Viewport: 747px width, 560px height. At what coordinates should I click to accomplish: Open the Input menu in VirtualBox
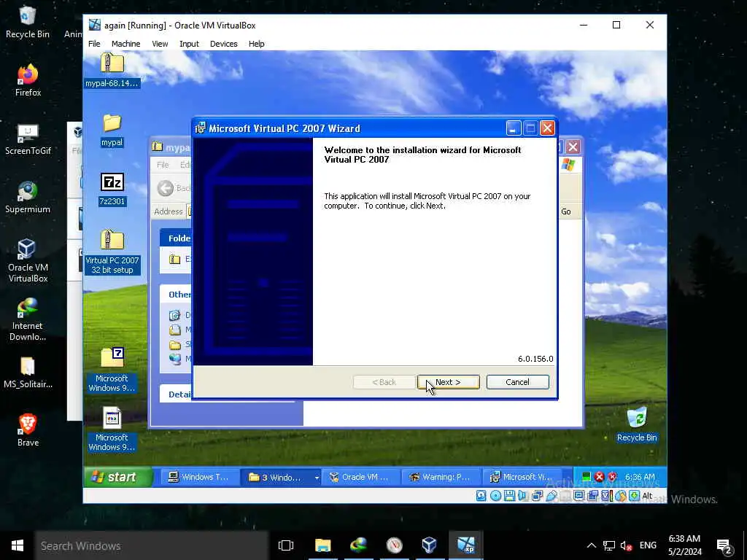pos(189,44)
